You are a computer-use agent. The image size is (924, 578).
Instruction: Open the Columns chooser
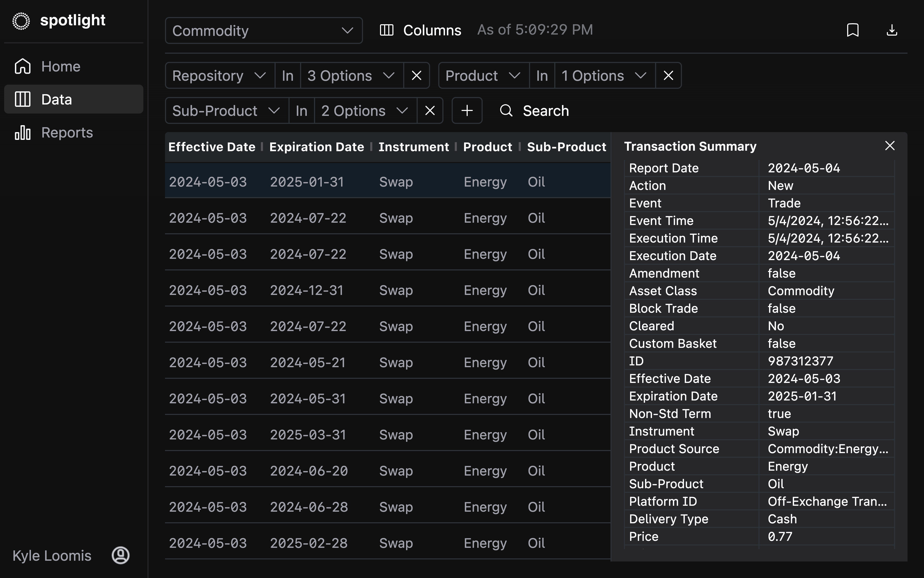point(420,30)
